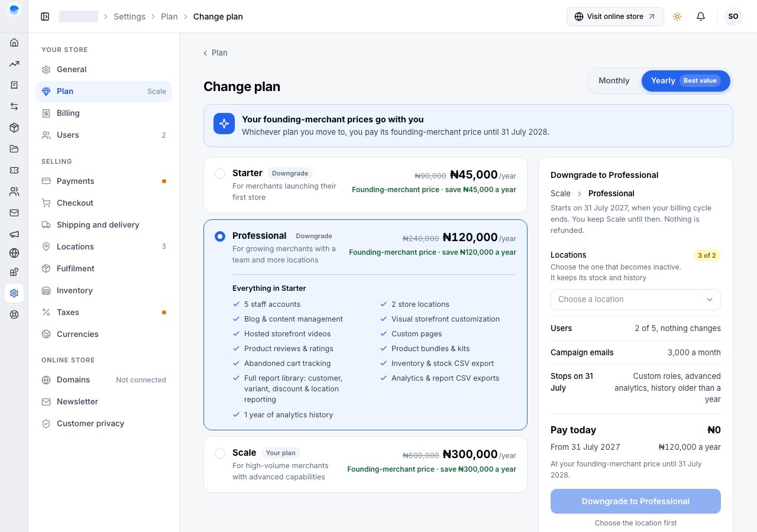Click Visit online store button
Screen dimensions: 757x532
[615, 17]
